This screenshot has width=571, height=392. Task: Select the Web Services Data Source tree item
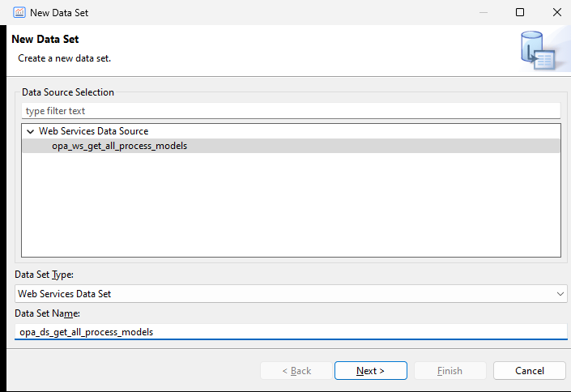click(94, 131)
